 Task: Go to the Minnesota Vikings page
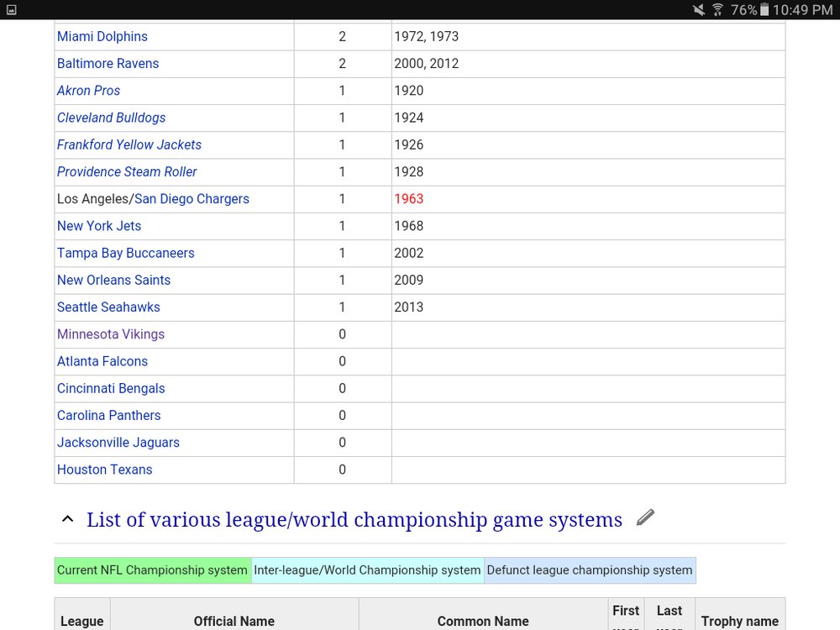(x=110, y=334)
